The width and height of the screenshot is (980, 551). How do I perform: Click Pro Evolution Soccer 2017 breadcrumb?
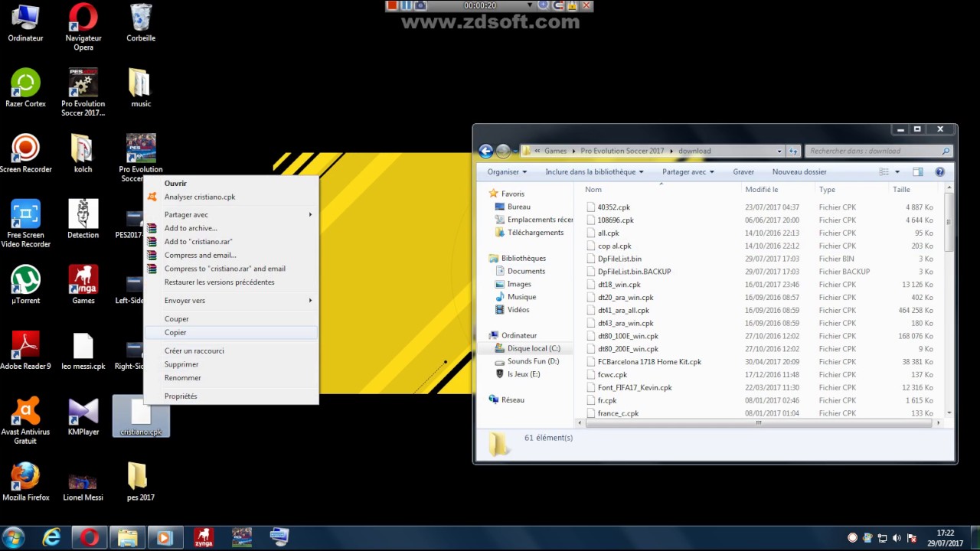pos(622,151)
